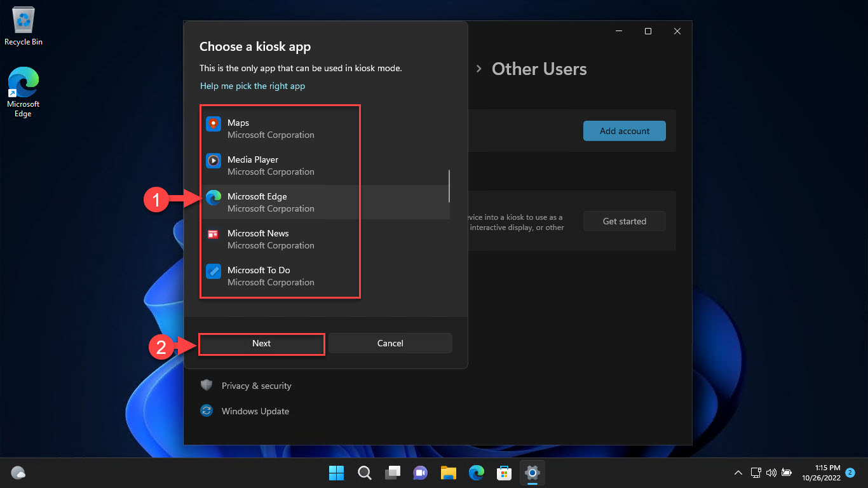Open File Explorer from the taskbar
Image resolution: width=868 pixels, height=488 pixels.
pos(449,473)
